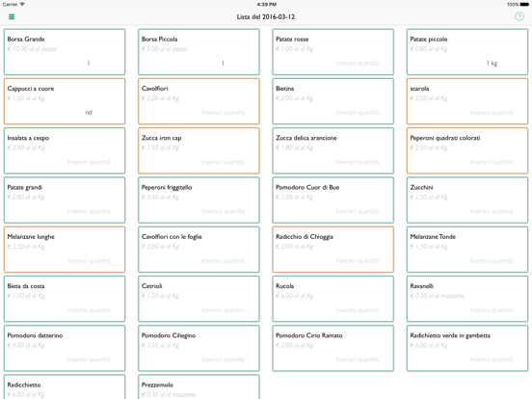
Task: Tap Ravanelli quantity field
Action: (x=492, y=309)
